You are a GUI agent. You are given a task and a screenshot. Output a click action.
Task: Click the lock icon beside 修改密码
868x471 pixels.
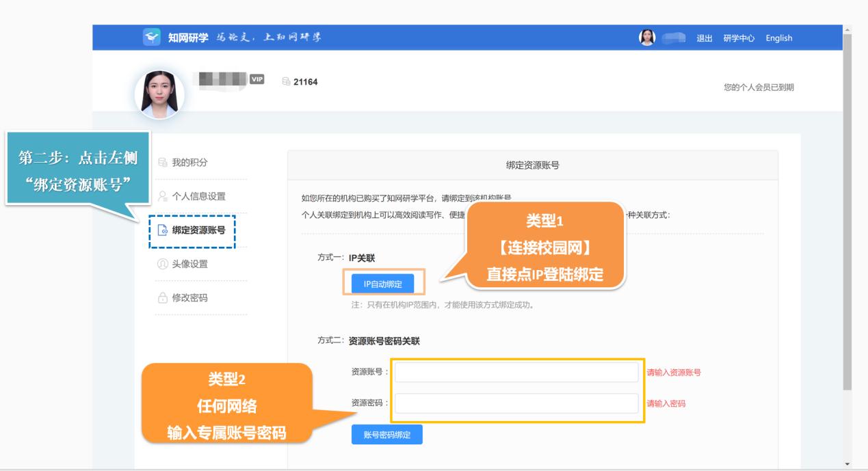[163, 297]
